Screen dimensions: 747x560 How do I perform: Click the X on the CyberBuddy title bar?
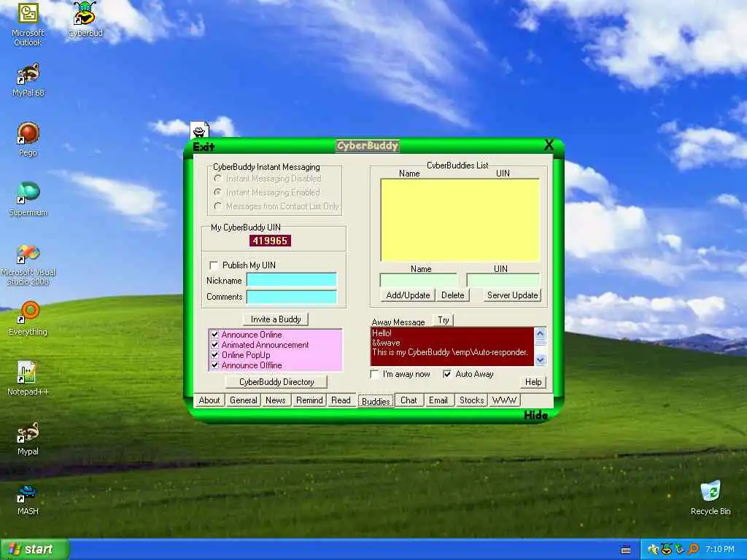(549, 145)
